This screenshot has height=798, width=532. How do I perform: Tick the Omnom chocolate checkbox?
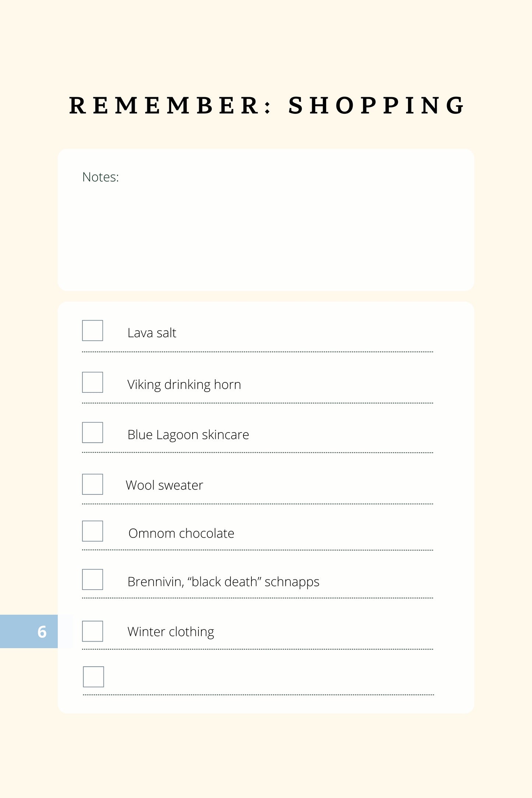tap(92, 531)
